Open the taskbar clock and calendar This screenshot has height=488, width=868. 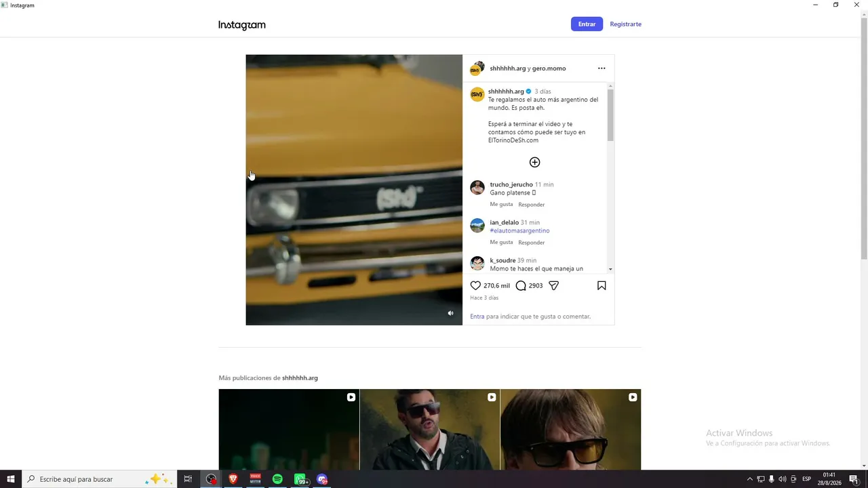click(829, 479)
